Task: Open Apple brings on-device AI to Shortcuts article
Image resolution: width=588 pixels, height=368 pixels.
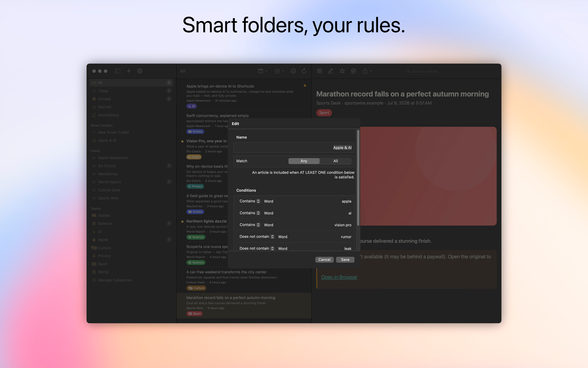Action: pyautogui.click(x=244, y=96)
